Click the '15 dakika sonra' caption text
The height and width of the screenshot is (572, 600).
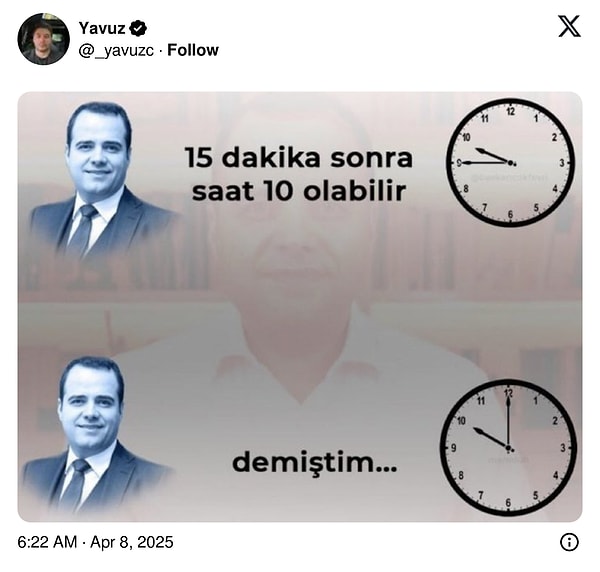tap(299, 158)
